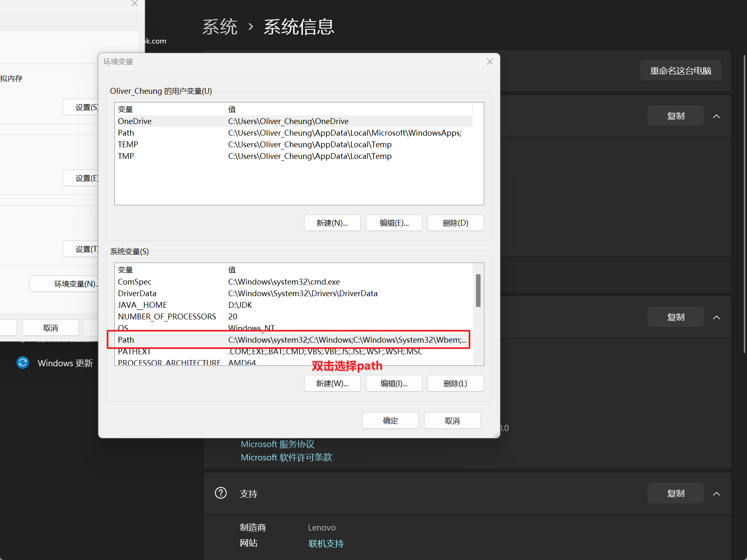The width and height of the screenshot is (747, 560).
Task: Collapse the section beside the 支持 复制 button
Action: [716, 494]
